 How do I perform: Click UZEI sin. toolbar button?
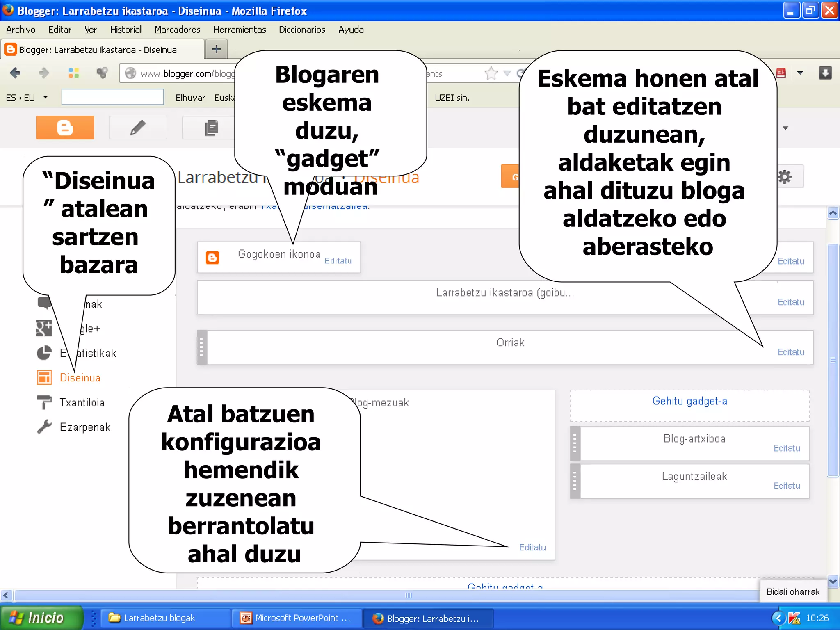point(452,98)
